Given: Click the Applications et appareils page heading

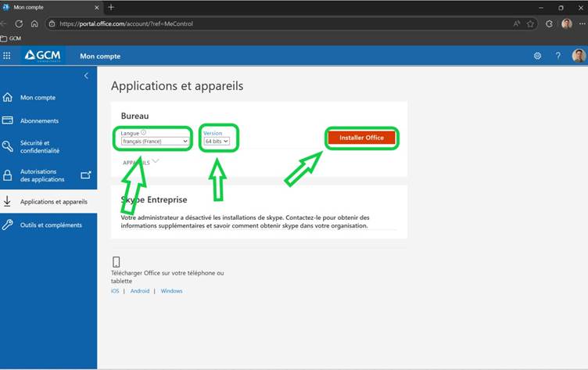Looking at the screenshot, I should (177, 86).
